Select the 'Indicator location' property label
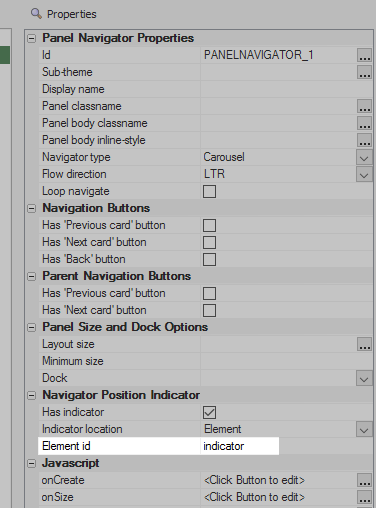Image resolution: width=376 pixels, height=508 pixels. [82, 429]
